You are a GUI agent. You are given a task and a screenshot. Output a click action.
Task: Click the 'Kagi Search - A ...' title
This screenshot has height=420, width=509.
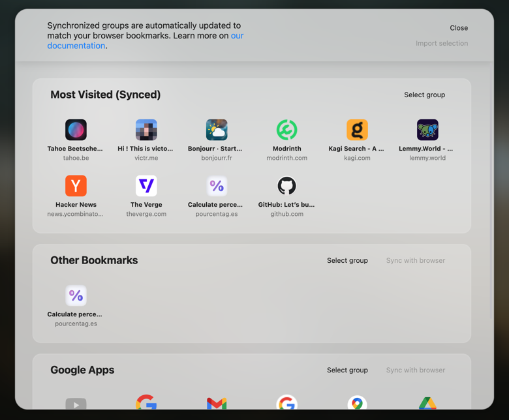tap(356, 149)
